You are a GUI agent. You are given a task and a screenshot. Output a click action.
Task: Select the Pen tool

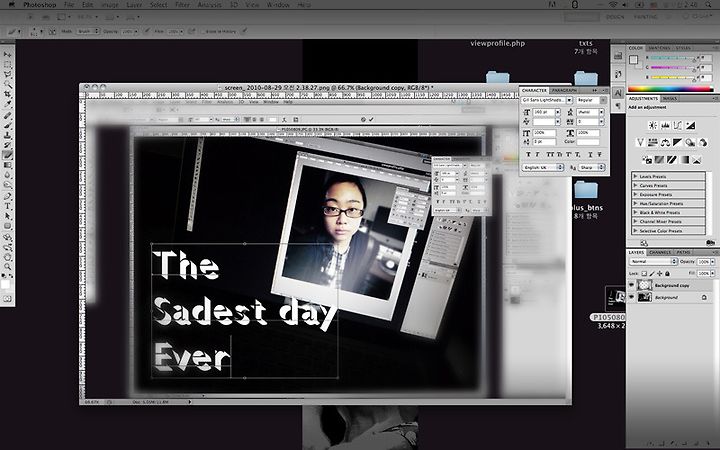(8, 196)
